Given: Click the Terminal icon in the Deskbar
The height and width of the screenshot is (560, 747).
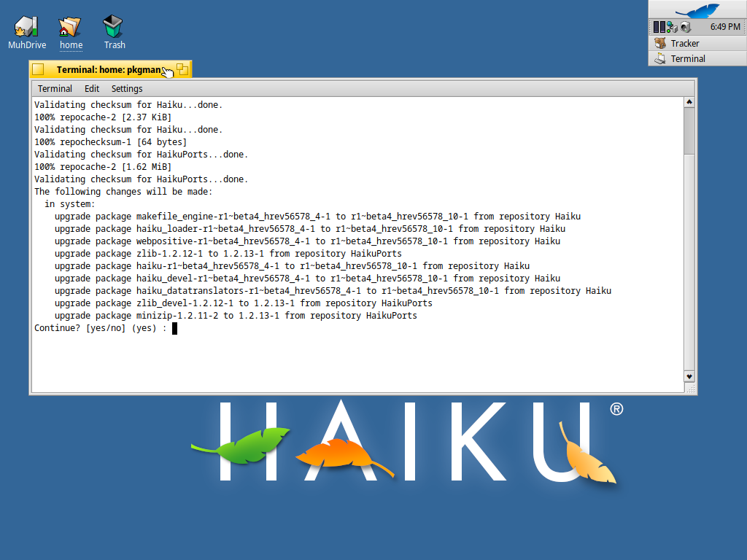Looking at the screenshot, I should click(x=660, y=58).
